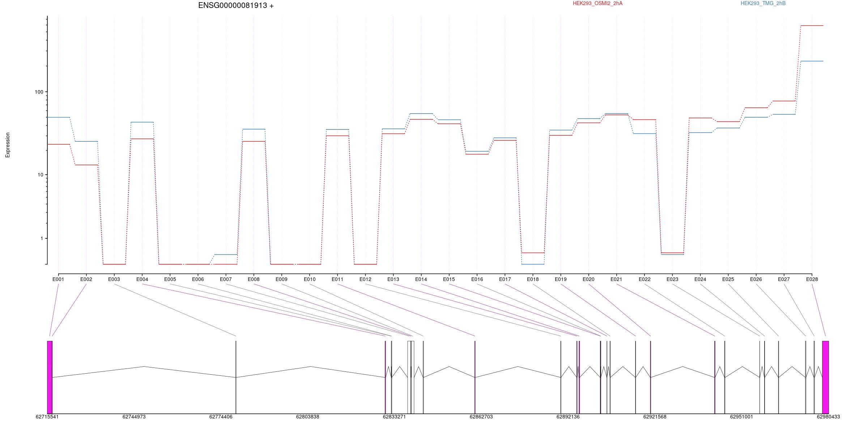Select exon label E028
Screen dimensions: 868x434
(812, 279)
